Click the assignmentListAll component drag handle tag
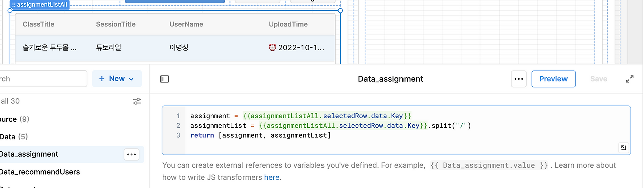Image resolution: width=644 pixels, height=188 pixels. (x=39, y=4)
